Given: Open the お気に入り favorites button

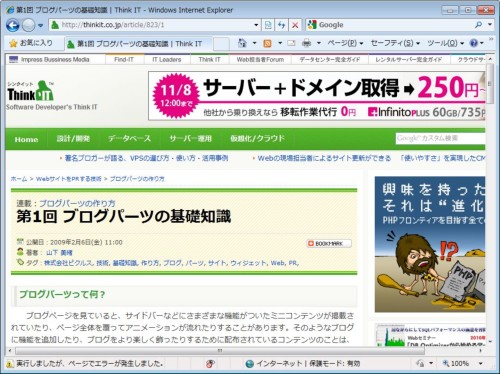Looking at the screenshot, I should 31,43.
